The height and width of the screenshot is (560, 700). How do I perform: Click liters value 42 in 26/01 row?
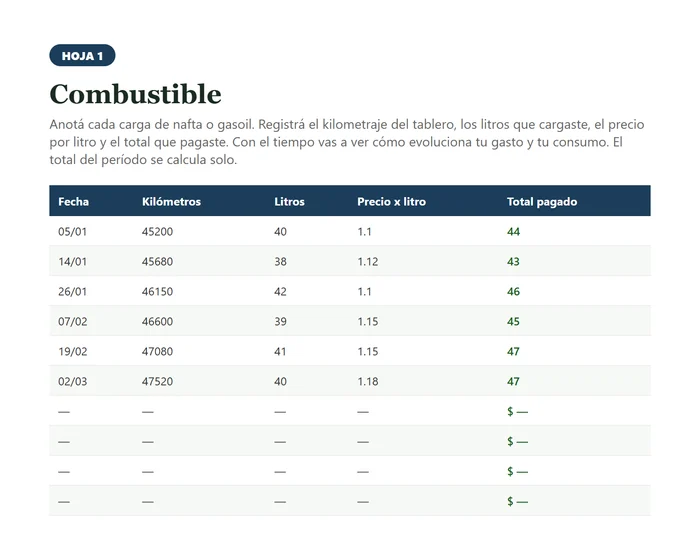click(280, 291)
